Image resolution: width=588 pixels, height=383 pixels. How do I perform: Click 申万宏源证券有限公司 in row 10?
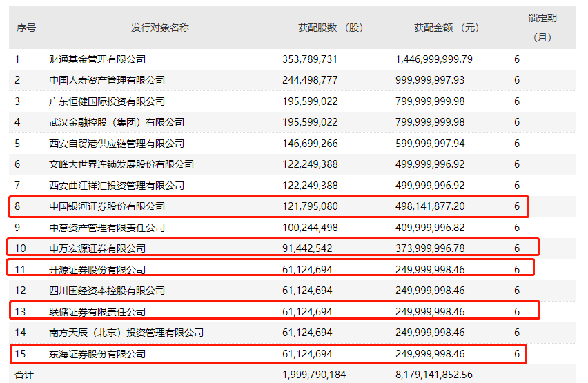click(97, 248)
